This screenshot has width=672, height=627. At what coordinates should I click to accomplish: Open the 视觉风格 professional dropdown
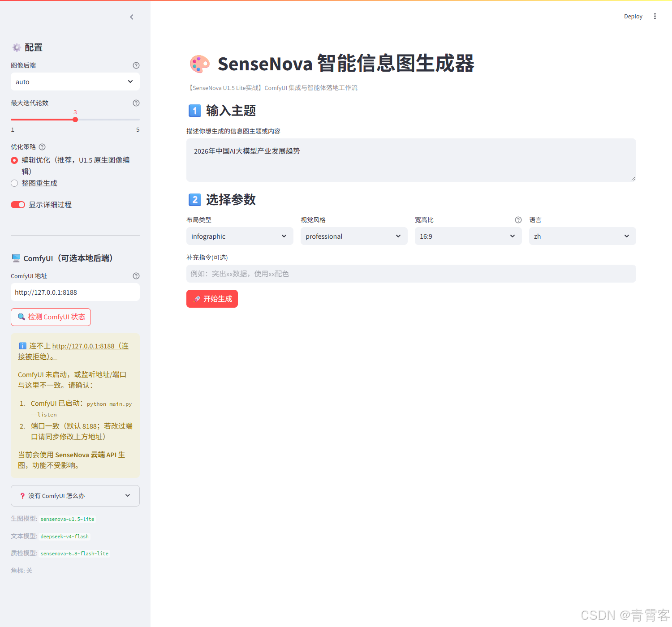coord(354,236)
